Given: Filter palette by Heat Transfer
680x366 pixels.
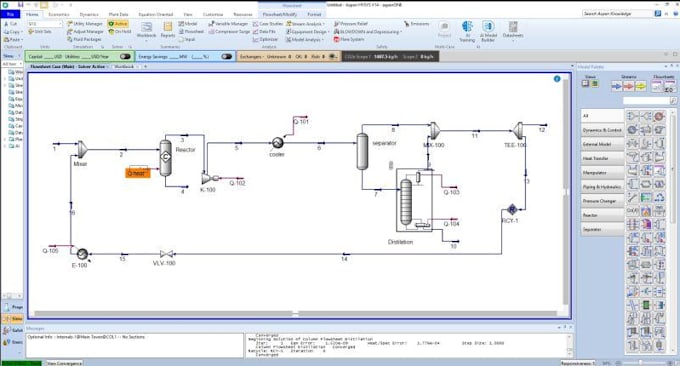Looking at the screenshot, I should point(602,158).
